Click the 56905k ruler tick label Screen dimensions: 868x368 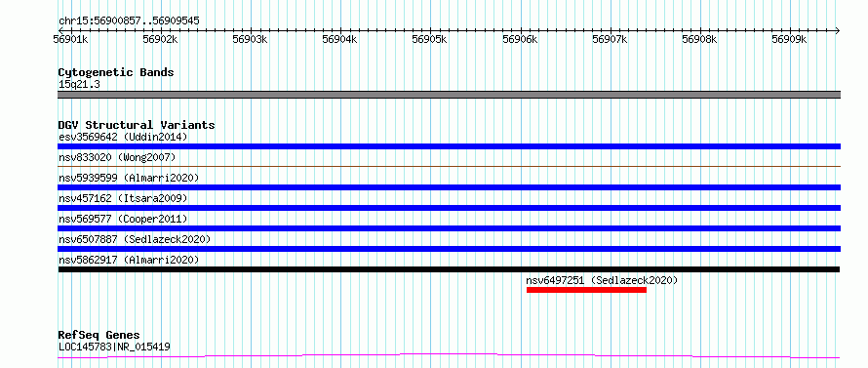[430, 39]
